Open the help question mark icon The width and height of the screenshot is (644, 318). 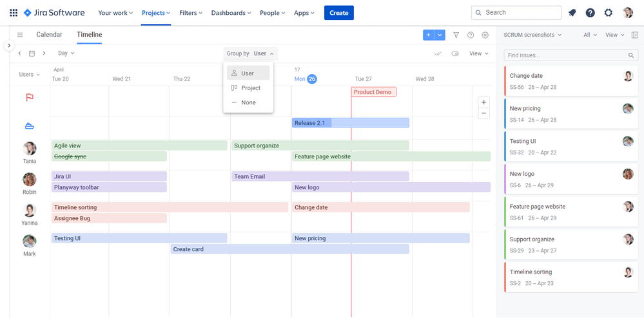pyautogui.click(x=590, y=13)
